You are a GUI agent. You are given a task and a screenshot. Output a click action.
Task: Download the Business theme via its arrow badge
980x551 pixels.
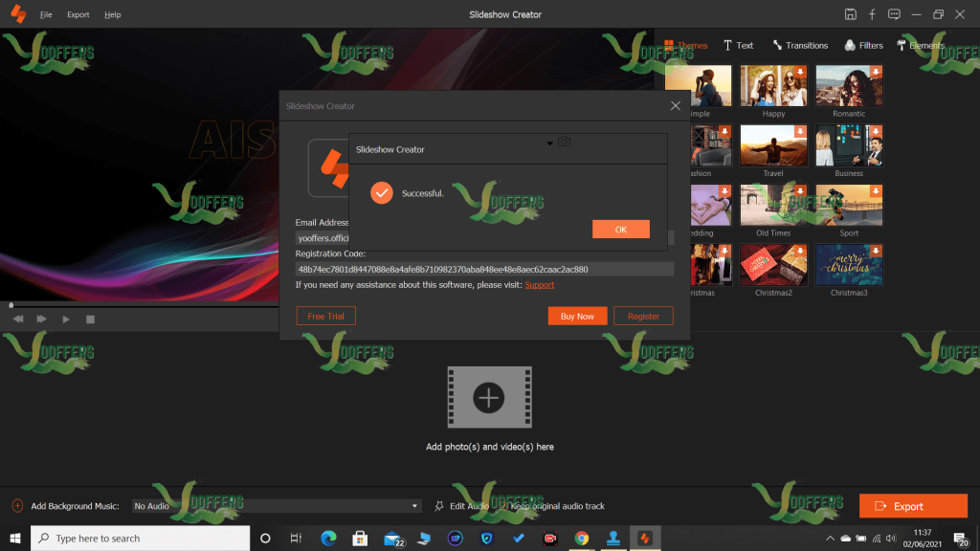point(876,131)
